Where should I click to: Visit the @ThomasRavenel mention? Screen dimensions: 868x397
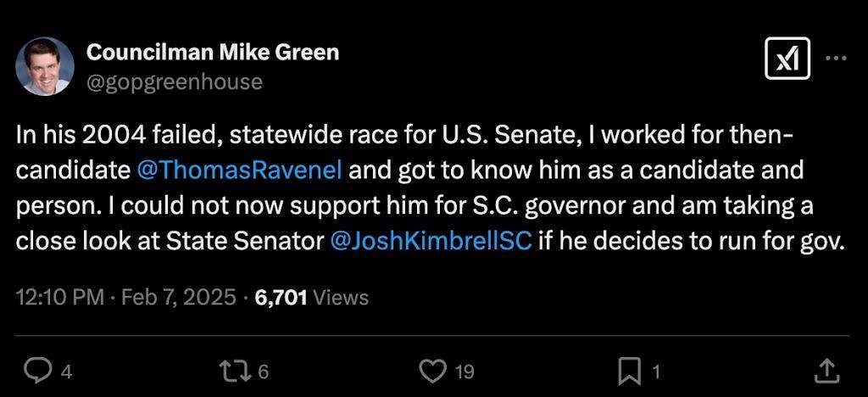239,170
